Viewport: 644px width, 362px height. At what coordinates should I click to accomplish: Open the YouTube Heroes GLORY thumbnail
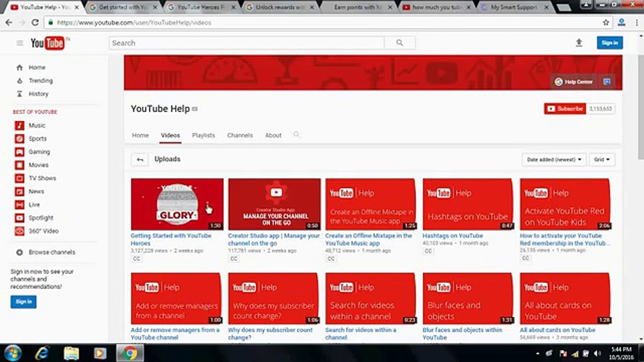177,204
